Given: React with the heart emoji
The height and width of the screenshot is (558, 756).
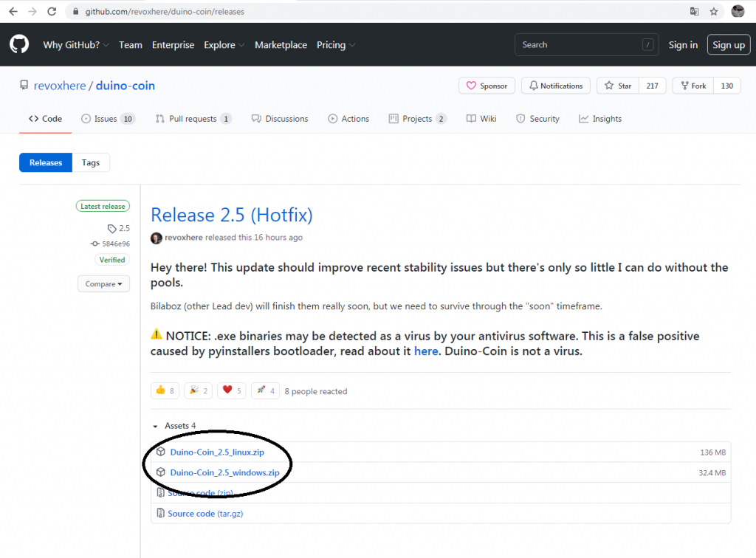Looking at the screenshot, I should [231, 390].
